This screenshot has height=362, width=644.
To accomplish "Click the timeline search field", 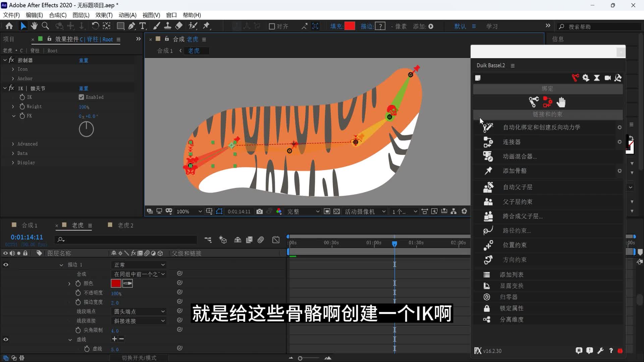I will tap(126, 239).
